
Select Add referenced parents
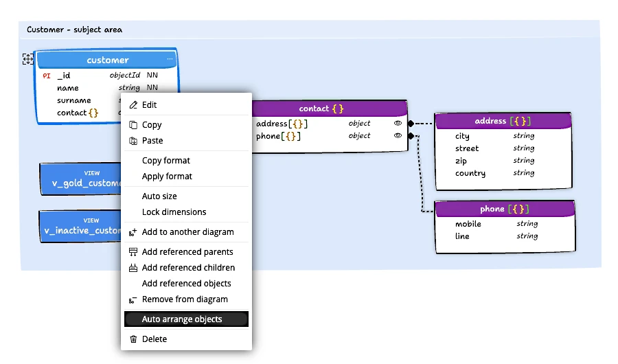[186, 251]
